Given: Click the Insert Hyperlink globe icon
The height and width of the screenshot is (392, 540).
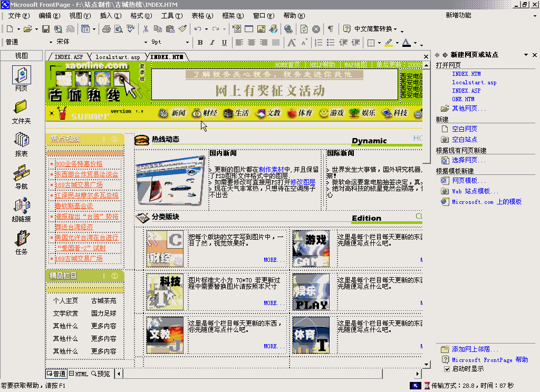Looking at the screenshot, I should coord(288,29).
